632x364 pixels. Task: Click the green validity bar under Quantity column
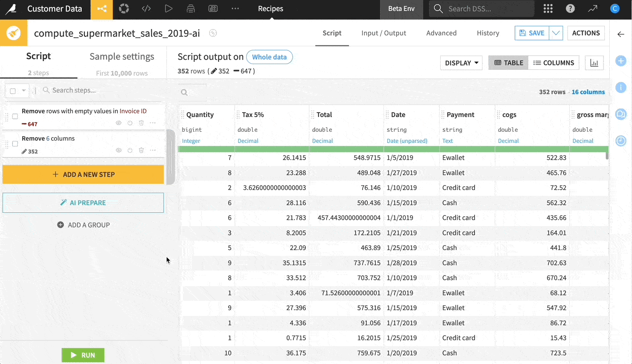(207, 148)
